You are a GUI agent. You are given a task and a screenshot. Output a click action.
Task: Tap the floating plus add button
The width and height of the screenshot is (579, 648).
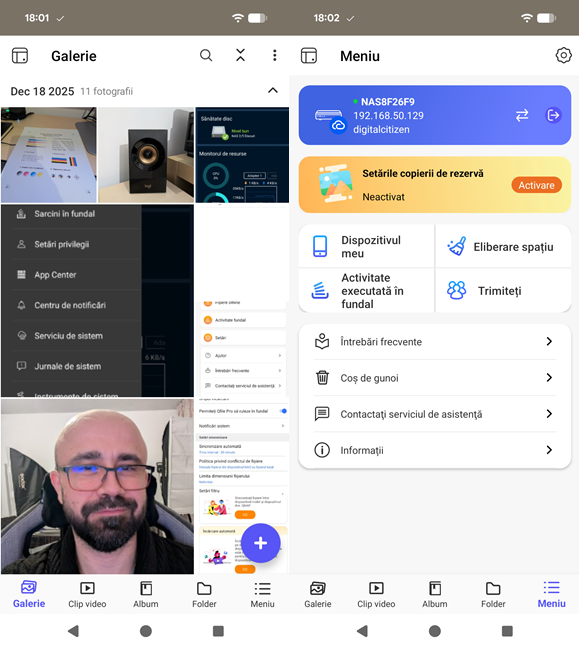261,543
